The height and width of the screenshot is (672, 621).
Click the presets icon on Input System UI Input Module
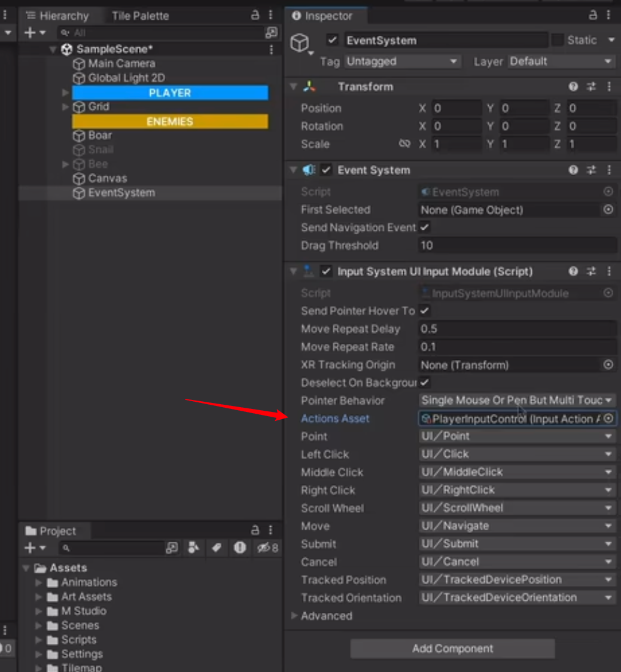point(591,271)
